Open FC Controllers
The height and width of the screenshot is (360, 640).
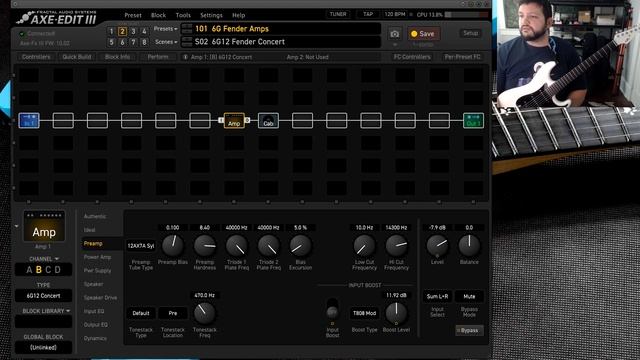(x=412, y=57)
